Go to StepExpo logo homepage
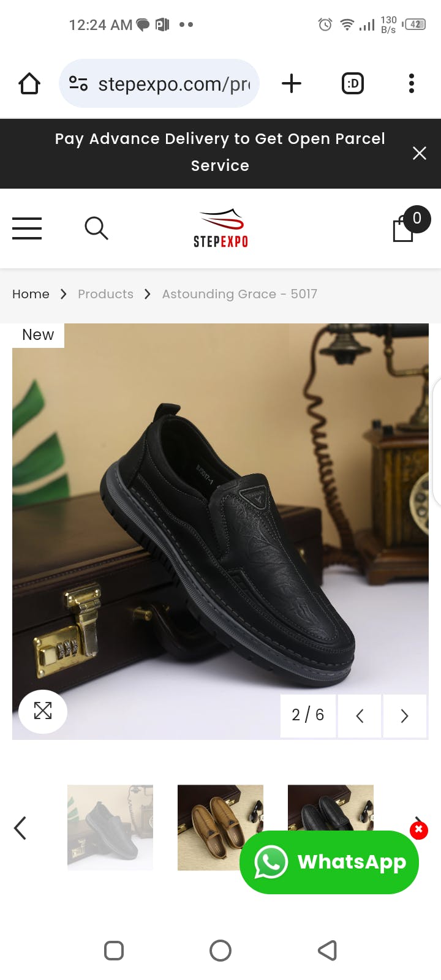Image resolution: width=441 pixels, height=980 pixels. [221, 228]
